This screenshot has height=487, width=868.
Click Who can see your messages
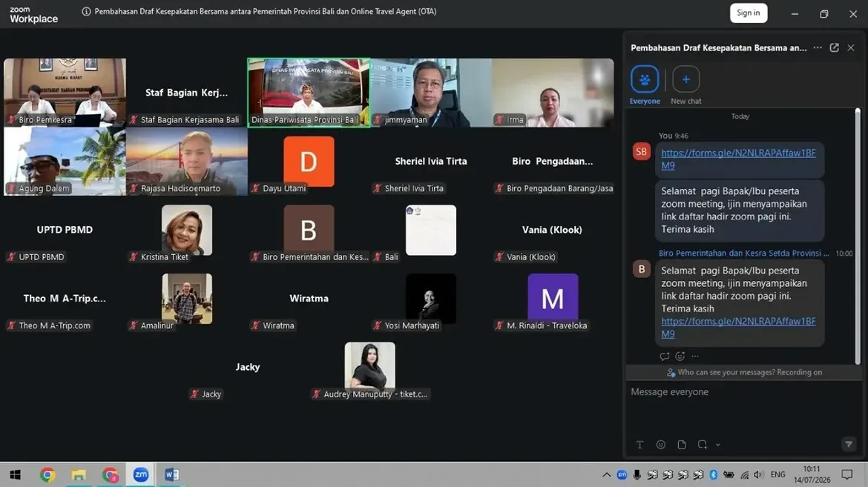coord(726,372)
